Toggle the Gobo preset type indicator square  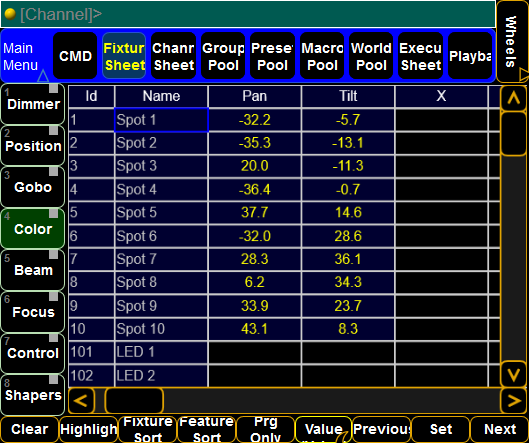click(53, 171)
